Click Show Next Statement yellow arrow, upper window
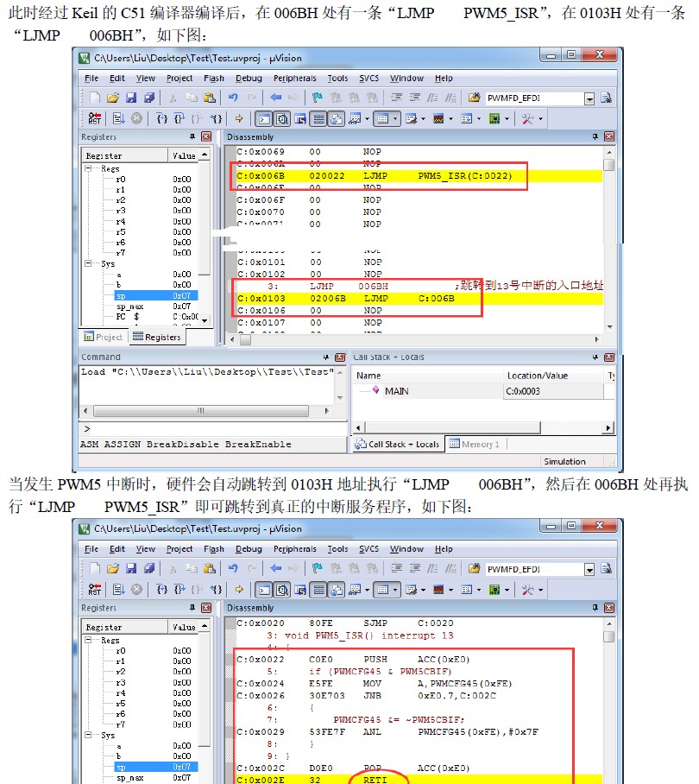699x784 pixels. (239, 118)
